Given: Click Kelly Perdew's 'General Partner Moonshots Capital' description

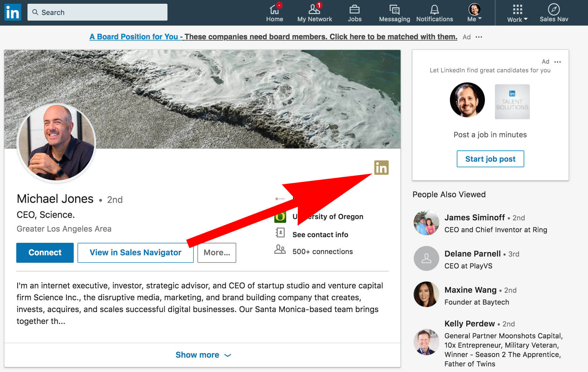Looking at the screenshot, I should pyautogui.click(x=503, y=350).
